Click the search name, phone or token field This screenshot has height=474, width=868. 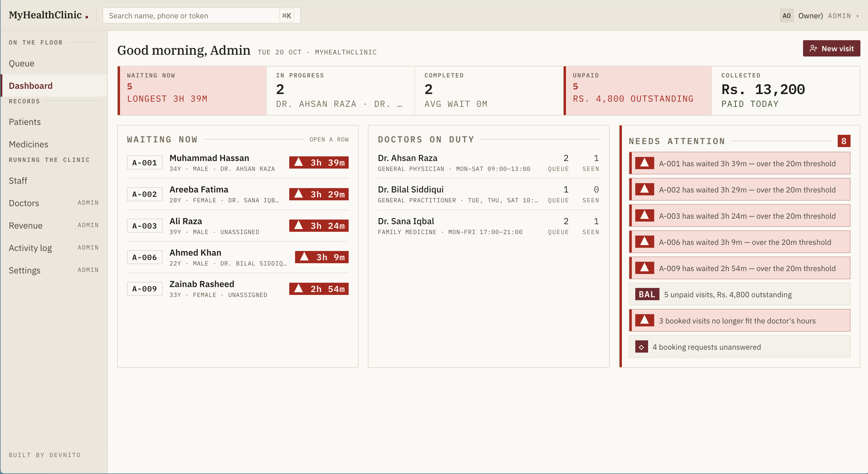(x=201, y=15)
